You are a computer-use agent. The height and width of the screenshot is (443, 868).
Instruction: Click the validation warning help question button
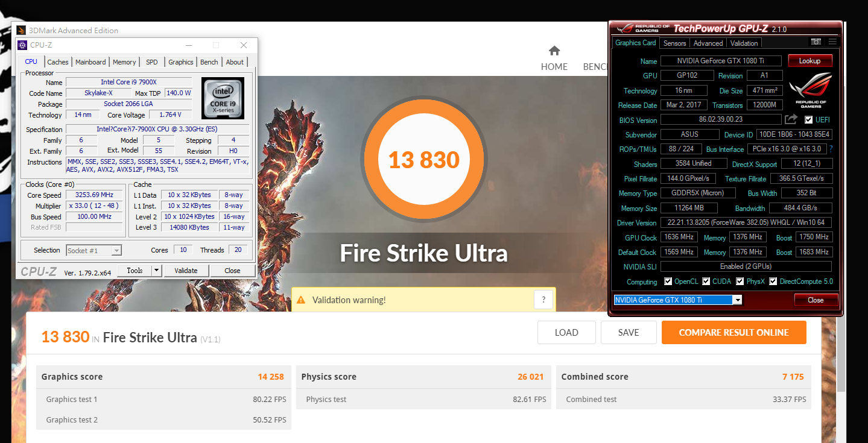[x=543, y=300]
